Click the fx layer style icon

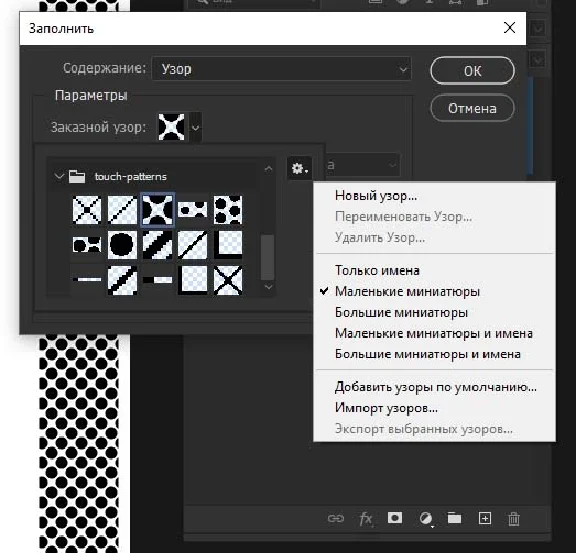coord(366,519)
